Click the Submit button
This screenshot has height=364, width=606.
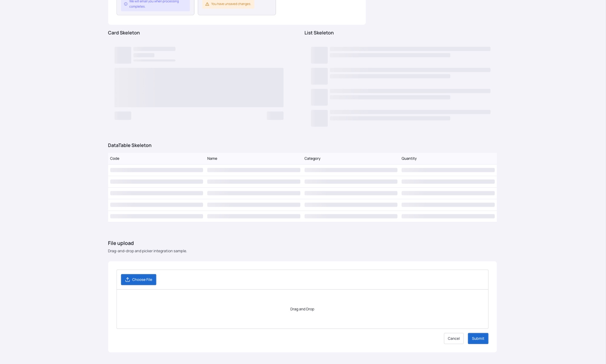point(478,338)
